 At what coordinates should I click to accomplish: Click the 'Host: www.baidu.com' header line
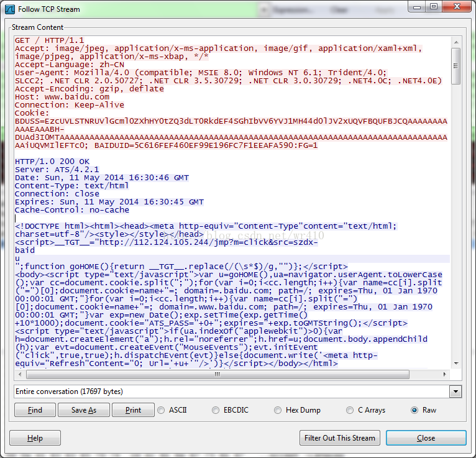tap(62, 97)
